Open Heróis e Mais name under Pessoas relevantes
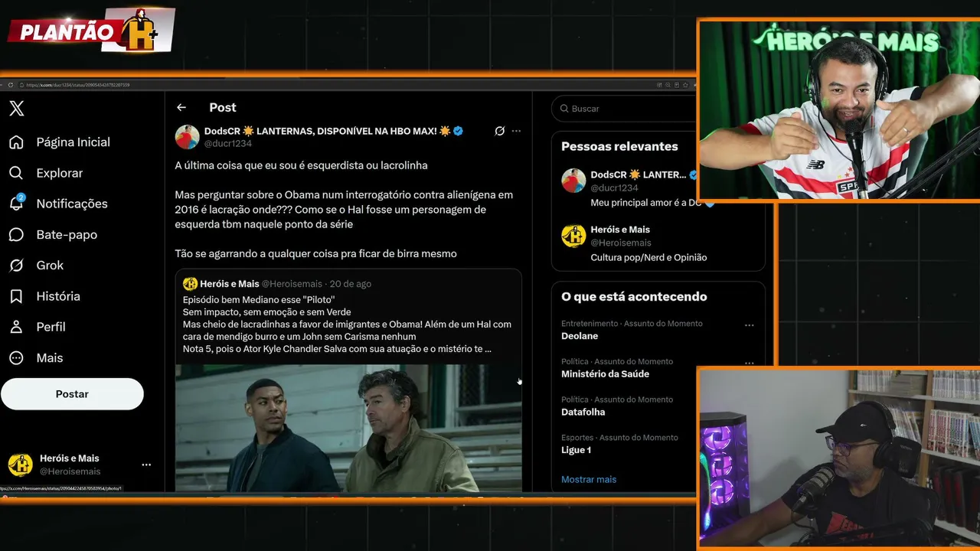The width and height of the screenshot is (980, 551). [x=620, y=230]
